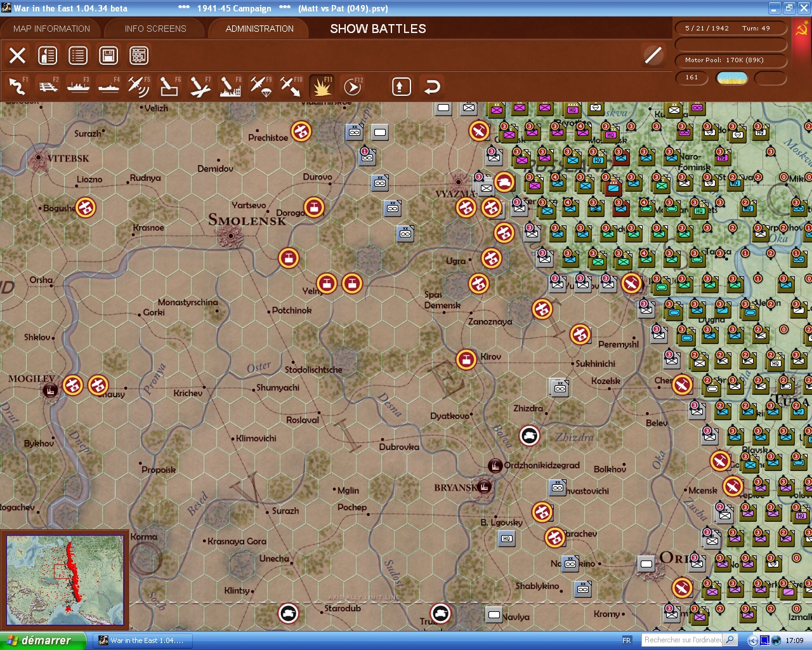
Task: Click the factory icon at Bryansk
Action: (x=484, y=487)
